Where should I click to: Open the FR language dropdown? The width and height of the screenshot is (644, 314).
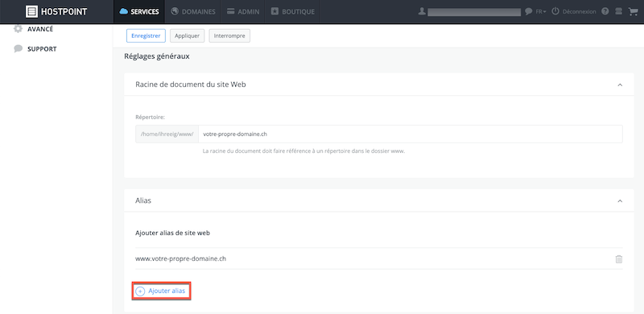tap(541, 11)
